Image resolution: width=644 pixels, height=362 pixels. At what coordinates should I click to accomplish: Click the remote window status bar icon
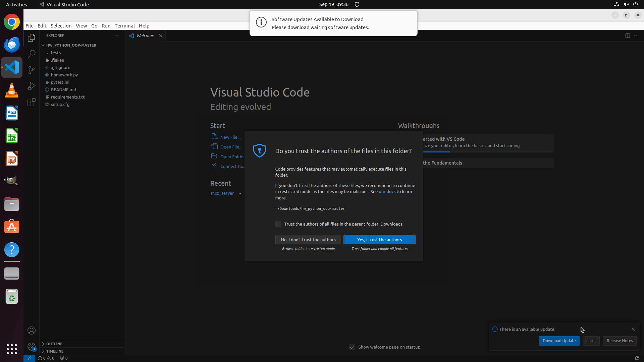(x=29, y=358)
